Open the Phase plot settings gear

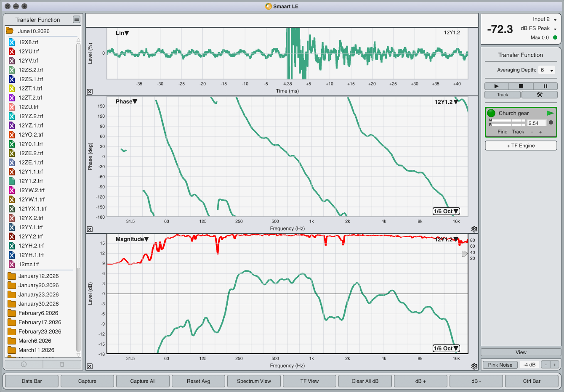474,229
